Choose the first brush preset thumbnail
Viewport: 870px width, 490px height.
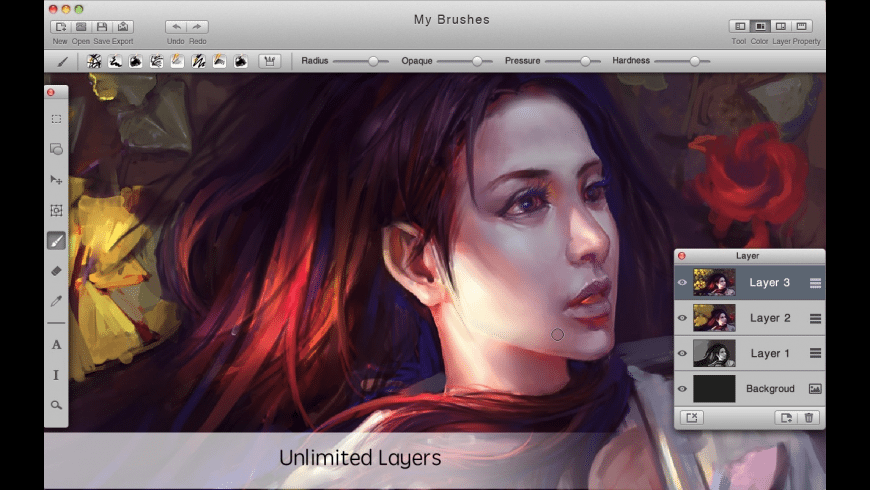pyautogui.click(x=94, y=61)
